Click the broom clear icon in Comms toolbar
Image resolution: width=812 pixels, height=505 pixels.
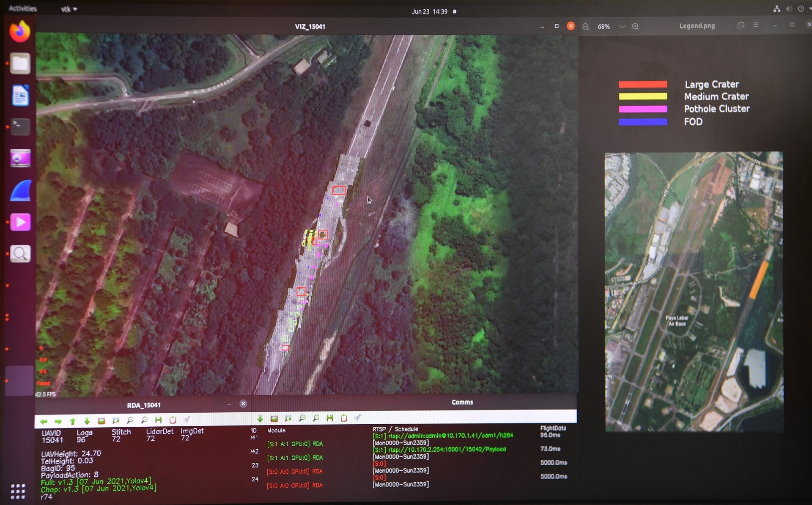358,418
